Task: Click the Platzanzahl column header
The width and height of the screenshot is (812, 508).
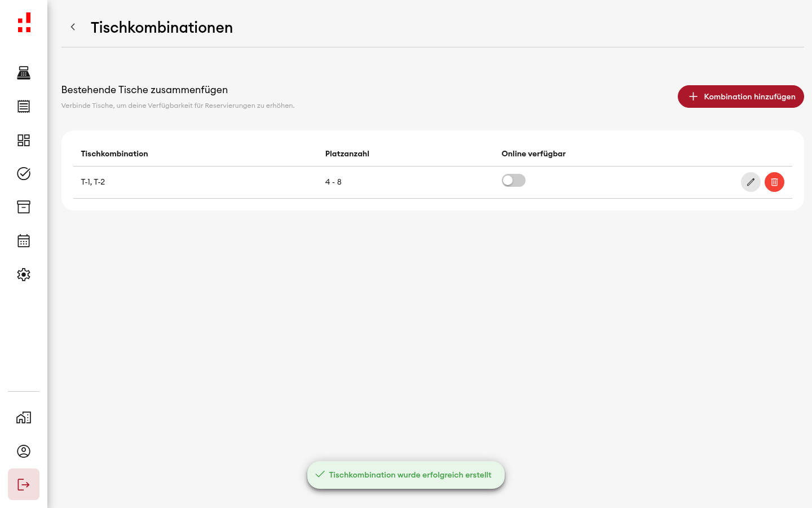Action: click(347, 154)
